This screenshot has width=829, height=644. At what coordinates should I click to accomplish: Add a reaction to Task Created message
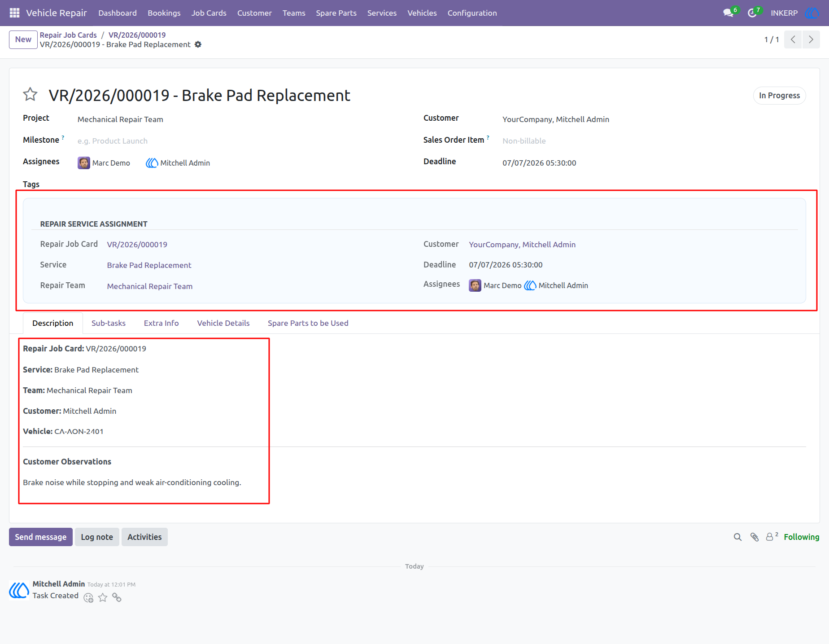pos(89,598)
